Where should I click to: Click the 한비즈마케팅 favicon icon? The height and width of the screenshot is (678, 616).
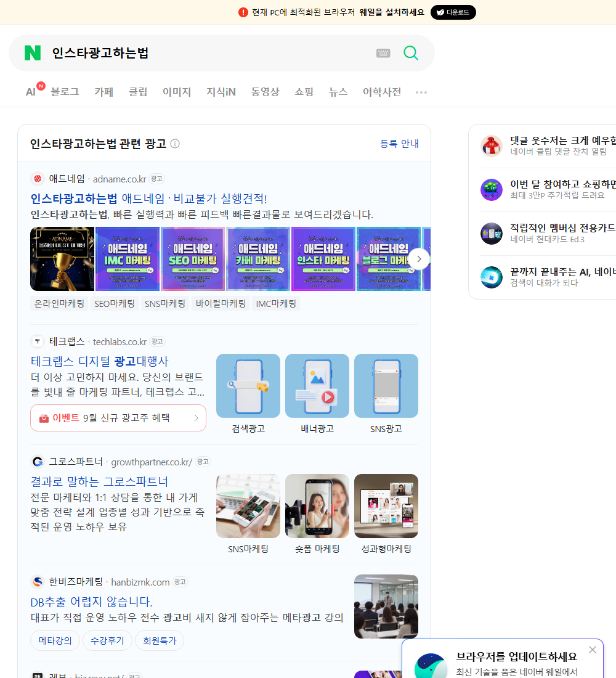tap(38, 582)
